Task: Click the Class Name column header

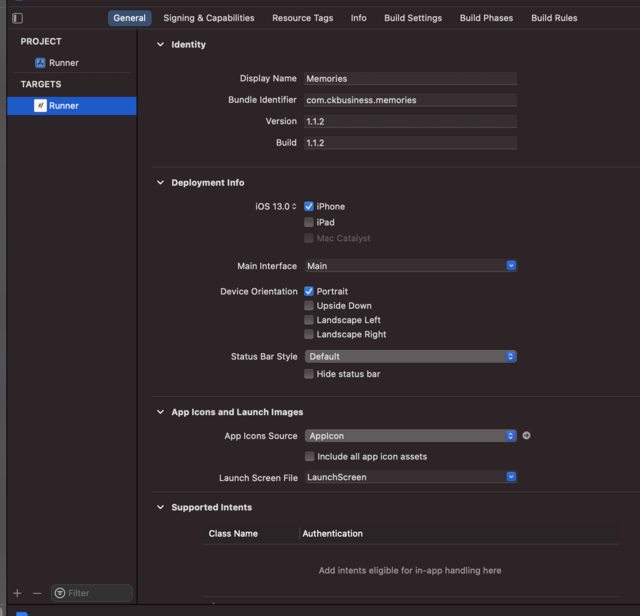Action: (x=233, y=534)
